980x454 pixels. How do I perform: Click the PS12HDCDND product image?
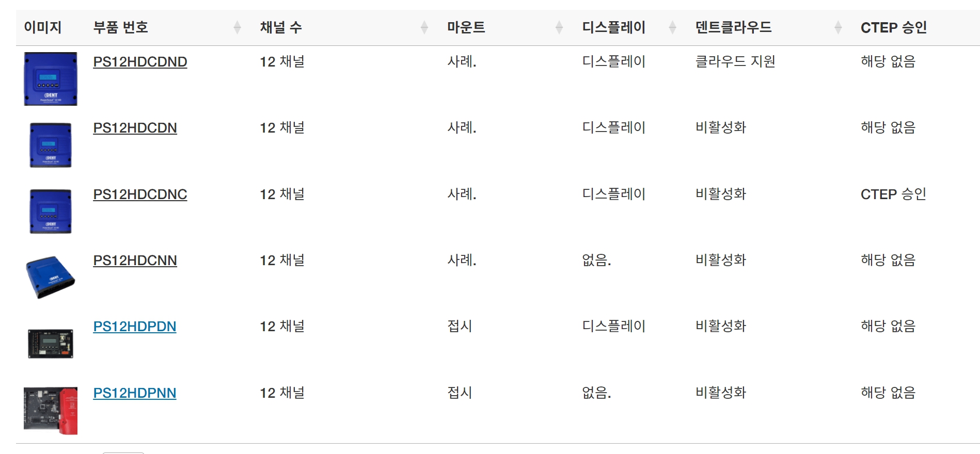(51, 79)
